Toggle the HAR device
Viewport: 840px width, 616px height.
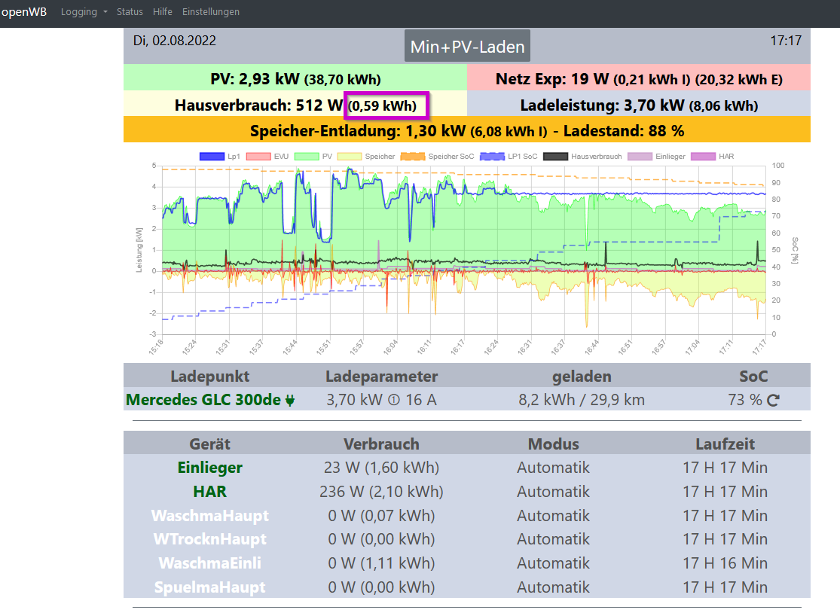(x=210, y=492)
